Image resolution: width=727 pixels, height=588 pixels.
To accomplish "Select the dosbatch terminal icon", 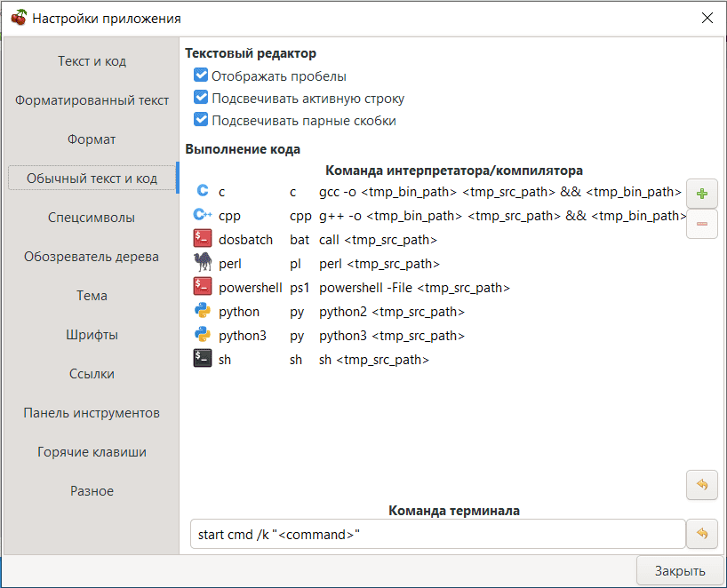I will point(203,240).
